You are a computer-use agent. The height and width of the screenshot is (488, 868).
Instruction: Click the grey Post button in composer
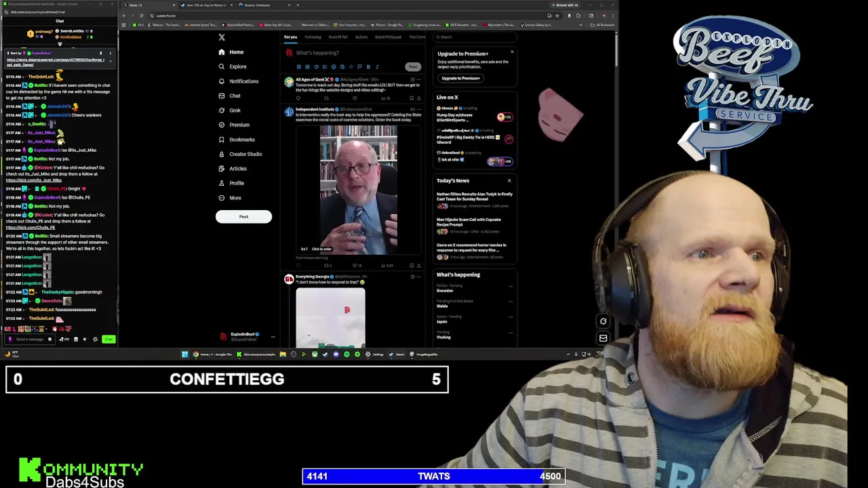click(413, 66)
